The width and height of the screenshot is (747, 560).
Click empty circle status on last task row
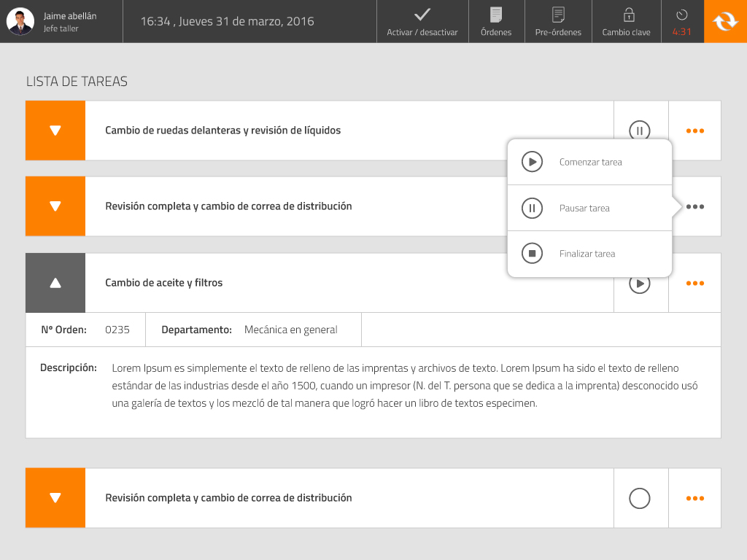click(x=639, y=499)
